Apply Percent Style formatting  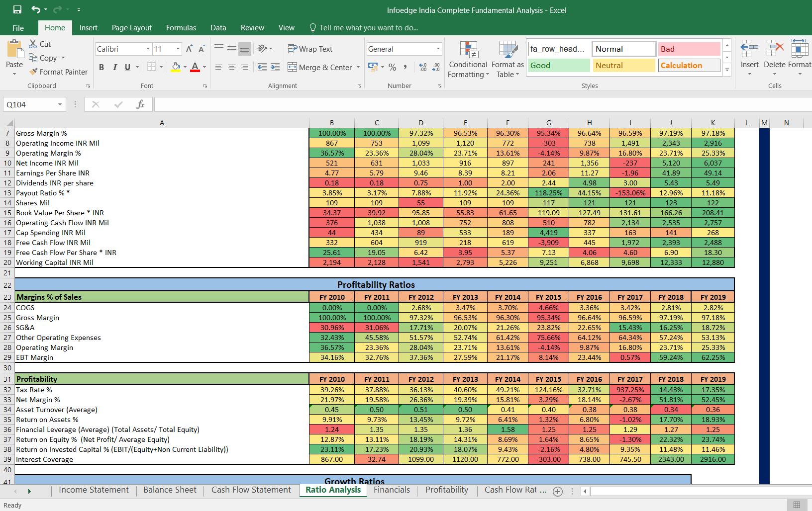[x=393, y=67]
